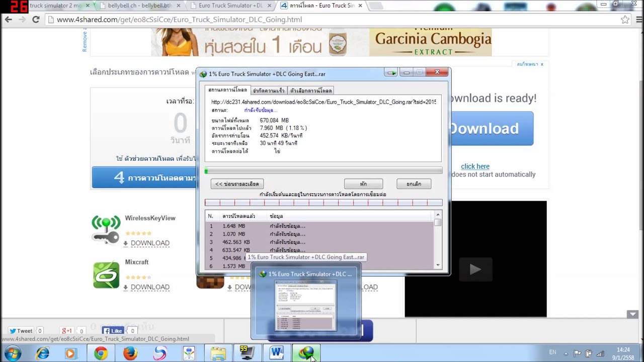The width and height of the screenshot is (644, 362).
Task: Click the green arrow icon in IDM title bar
Action: coord(391,73)
